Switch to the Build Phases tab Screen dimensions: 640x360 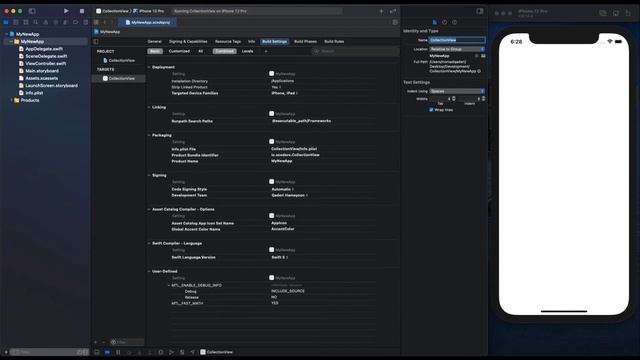pyautogui.click(x=305, y=42)
